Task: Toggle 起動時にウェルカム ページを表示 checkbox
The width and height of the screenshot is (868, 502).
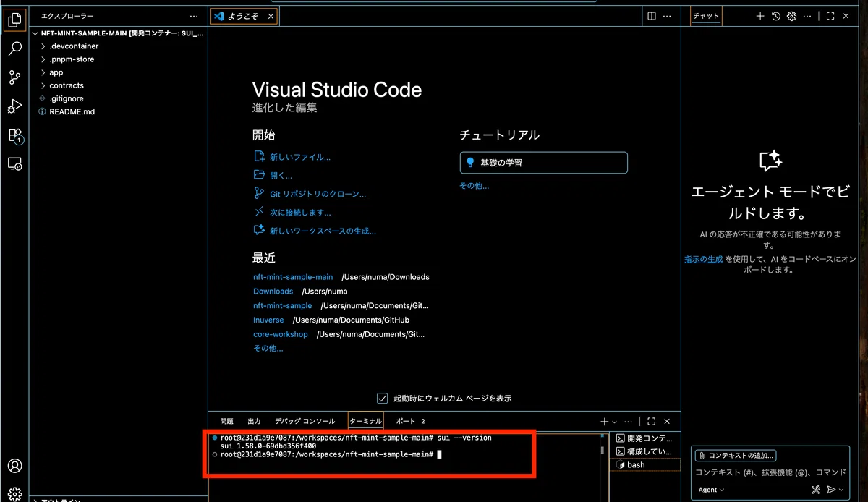Action: click(383, 398)
